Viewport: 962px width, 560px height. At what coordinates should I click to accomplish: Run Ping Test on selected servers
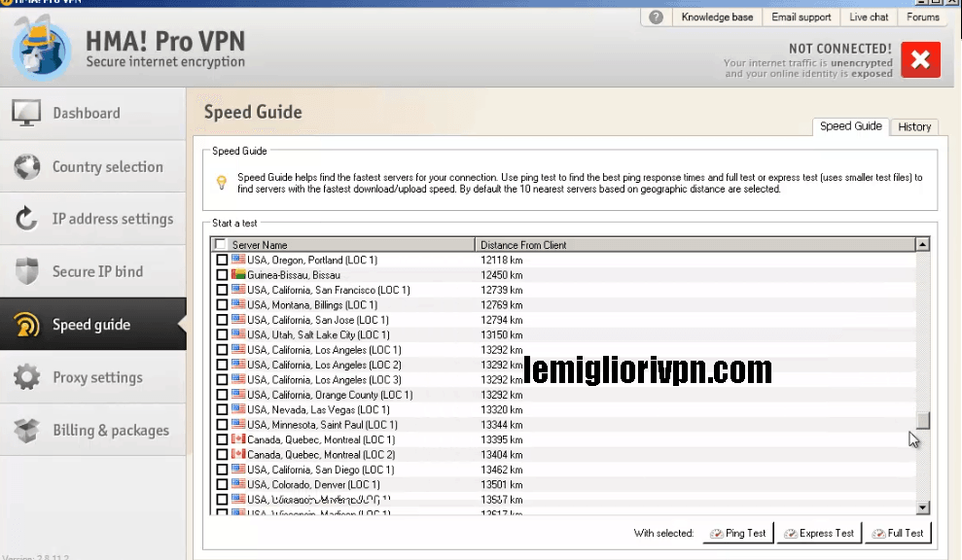coord(738,533)
